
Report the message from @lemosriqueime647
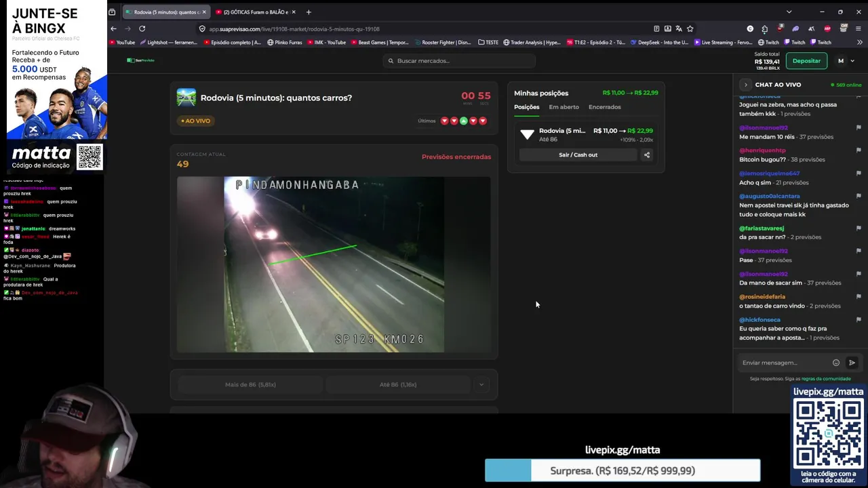858,173
